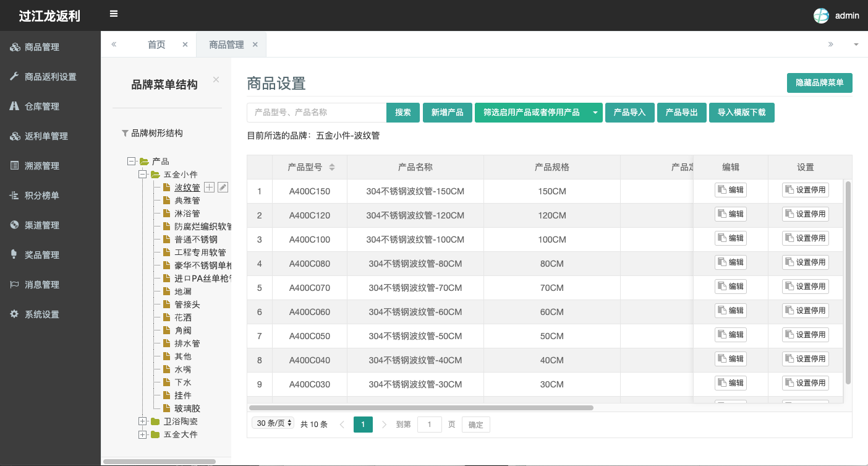This screenshot has width=868, height=466.
Task: Click 筛选启用产品或者停用产品 button
Action: [532, 113]
